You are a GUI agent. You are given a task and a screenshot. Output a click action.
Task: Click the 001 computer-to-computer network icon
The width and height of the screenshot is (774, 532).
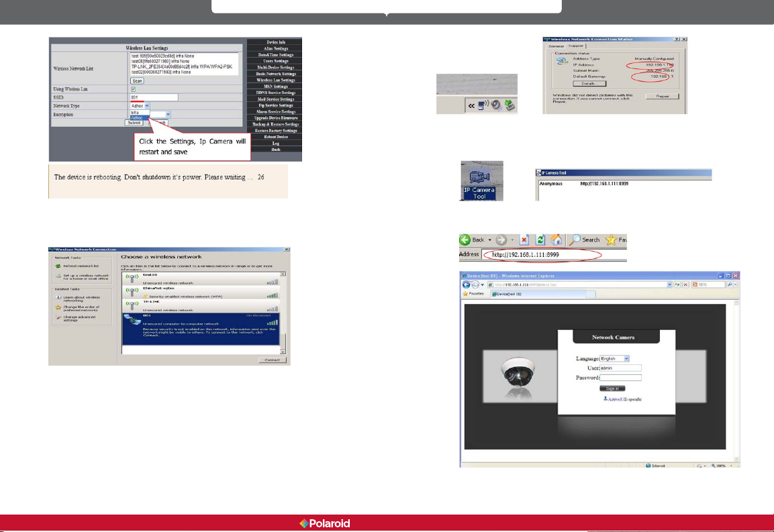point(133,320)
